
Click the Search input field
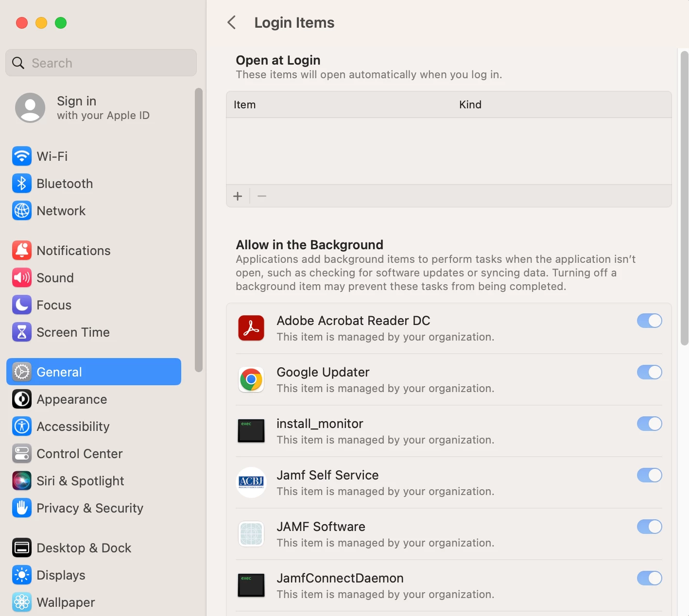pos(101,63)
